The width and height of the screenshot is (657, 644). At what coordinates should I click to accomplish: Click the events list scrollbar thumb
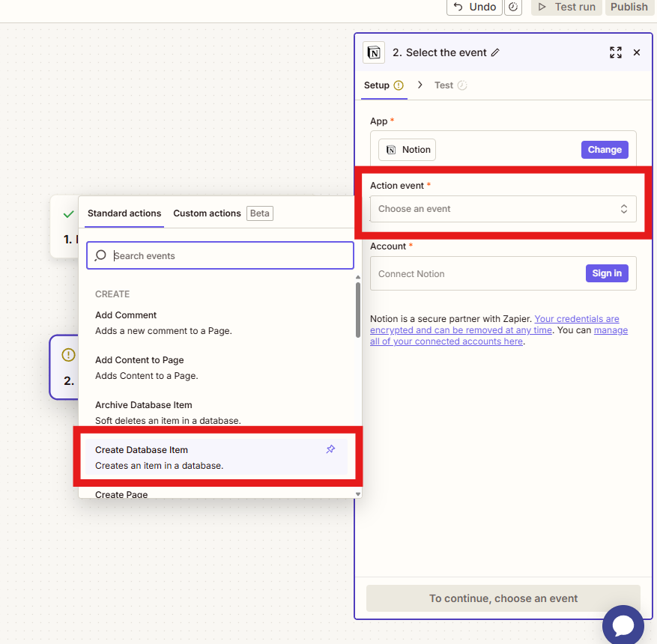[358, 310]
